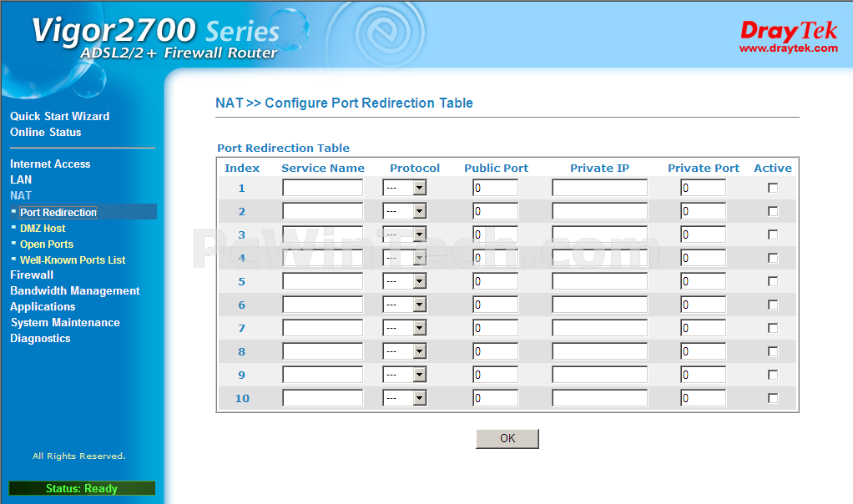Viewport: 853px width, 504px height.
Task: Select the Public Port field for index 6
Action: point(495,305)
